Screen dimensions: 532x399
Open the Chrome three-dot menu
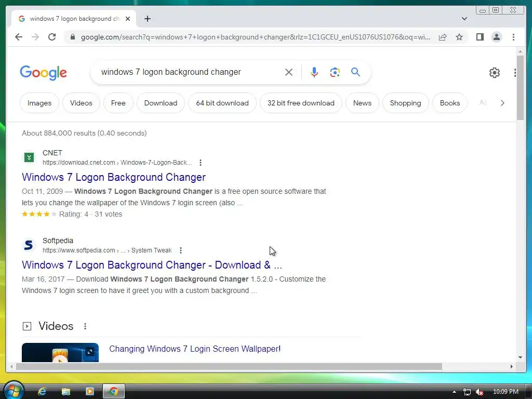[513, 37]
